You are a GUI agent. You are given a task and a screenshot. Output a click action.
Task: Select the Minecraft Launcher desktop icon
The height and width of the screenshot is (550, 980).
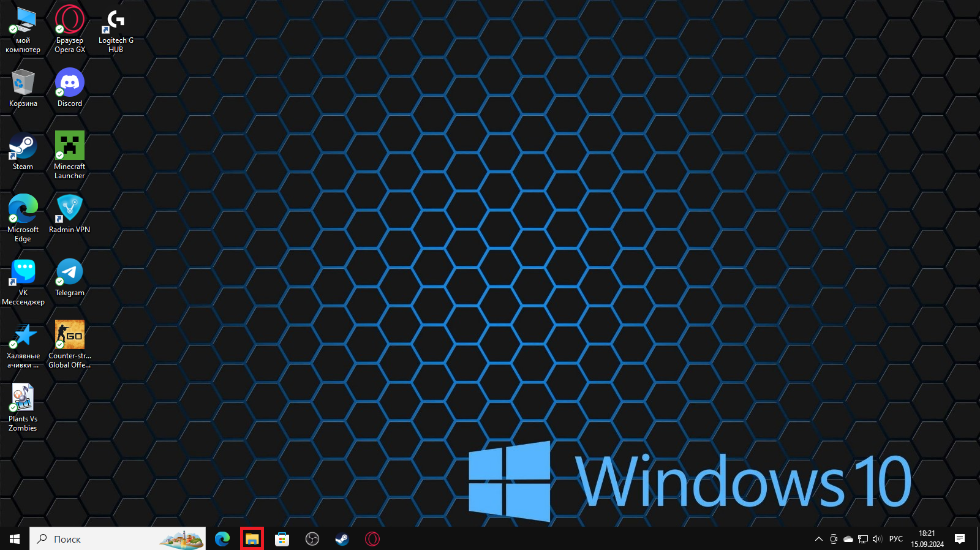tap(70, 156)
